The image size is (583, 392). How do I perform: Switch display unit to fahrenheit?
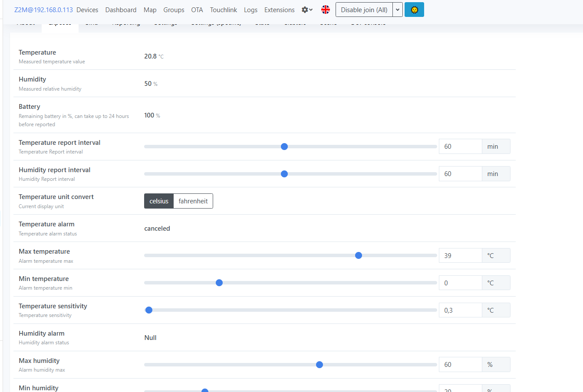tap(193, 201)
